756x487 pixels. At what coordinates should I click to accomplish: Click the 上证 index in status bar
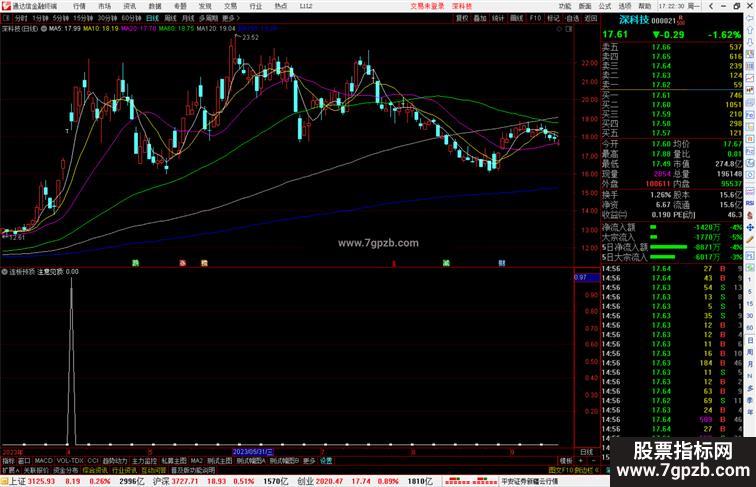pos(17,481)
